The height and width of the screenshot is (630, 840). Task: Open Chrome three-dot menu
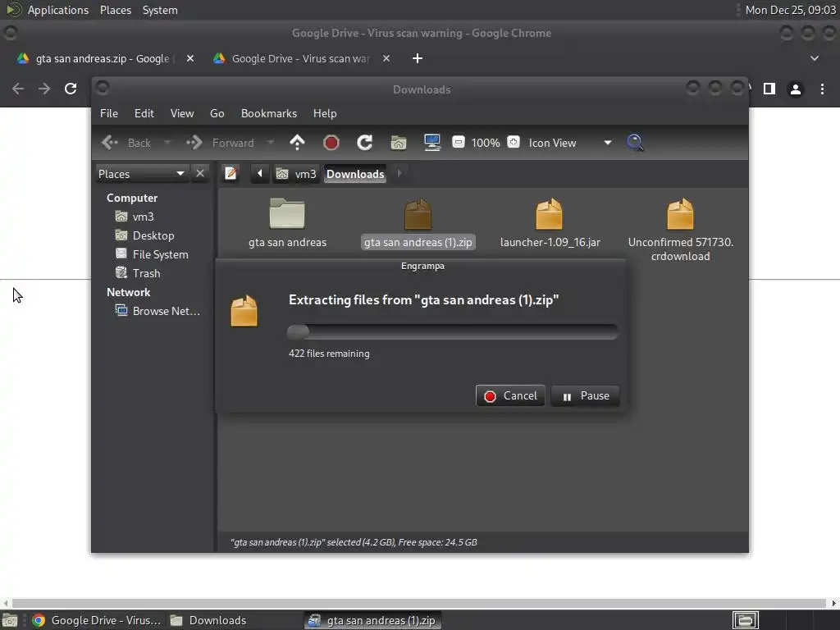(822, 89)
